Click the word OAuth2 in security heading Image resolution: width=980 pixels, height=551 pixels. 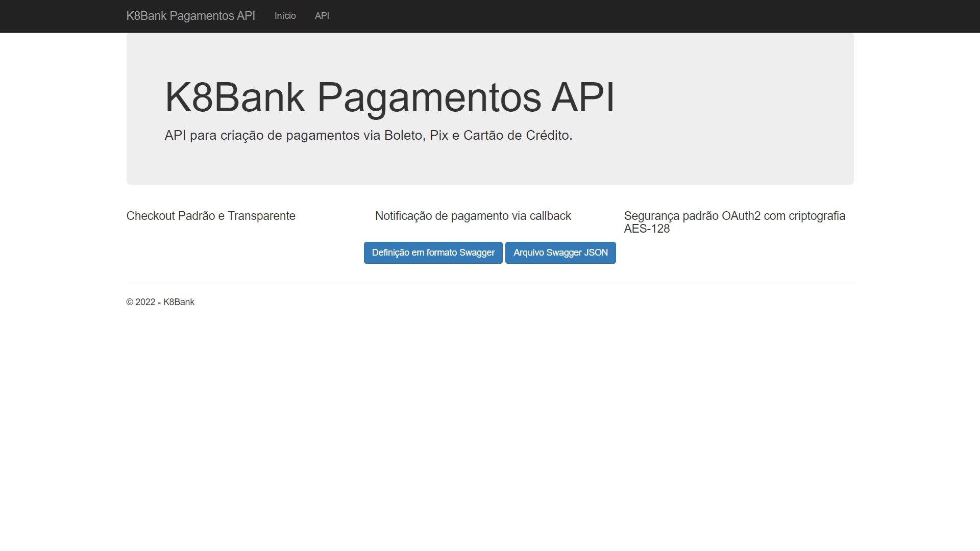(x=741, y=216)
